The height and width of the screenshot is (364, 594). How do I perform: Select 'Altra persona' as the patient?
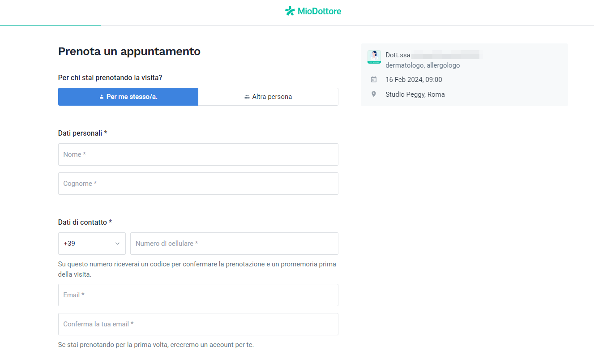pyautogui.click(x=268, y=97)
